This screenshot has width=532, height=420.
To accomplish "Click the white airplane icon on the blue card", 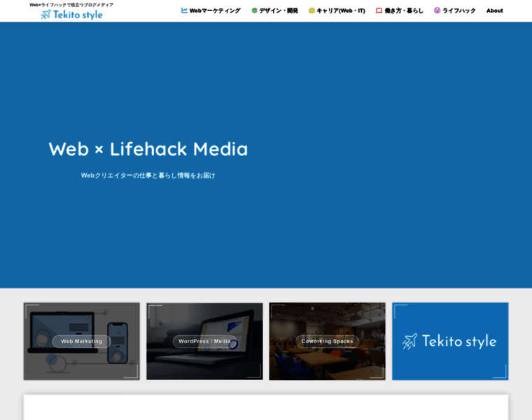I will (410, 342).
